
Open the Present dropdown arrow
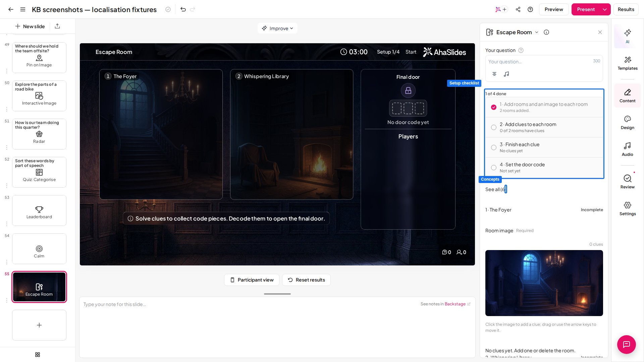[605, 9]
